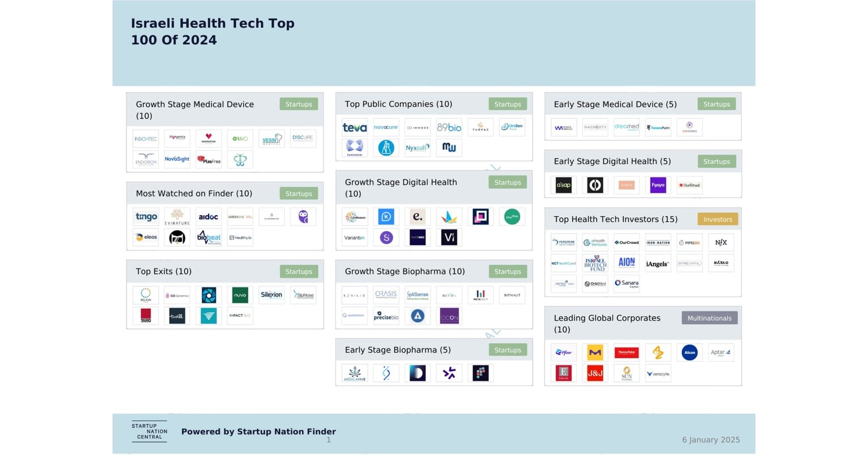This screenshot has width=868, height=455.
Task: Open the purple Fijoya logo
Action: [658, 185]
